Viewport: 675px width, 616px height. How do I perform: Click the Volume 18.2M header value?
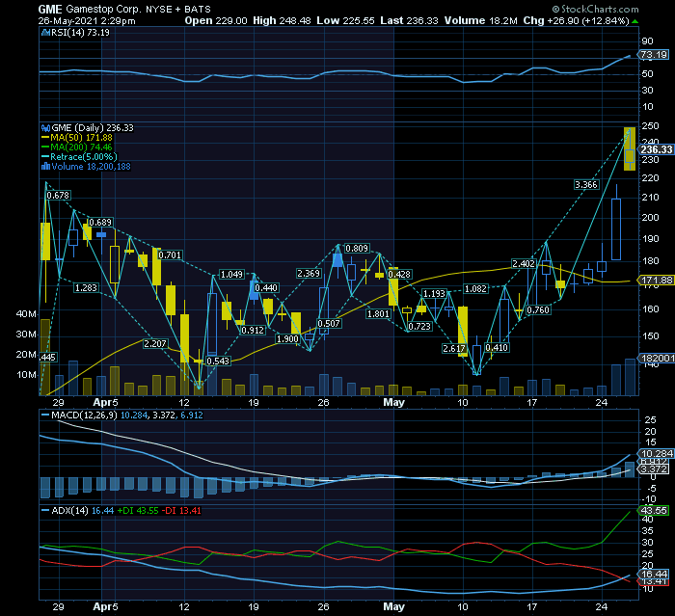[480, 20]
